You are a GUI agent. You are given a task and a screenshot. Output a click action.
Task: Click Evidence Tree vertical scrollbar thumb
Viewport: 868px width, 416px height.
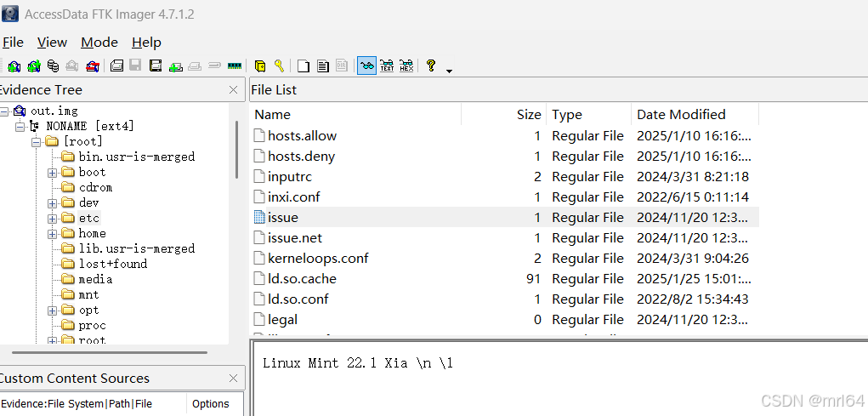(237, 150)
